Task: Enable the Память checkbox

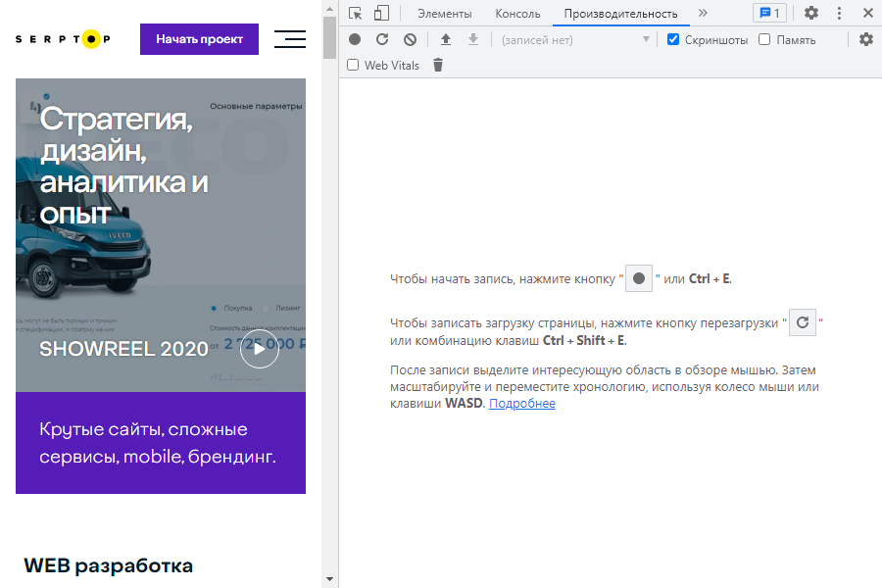Action: tap(764, 40)
